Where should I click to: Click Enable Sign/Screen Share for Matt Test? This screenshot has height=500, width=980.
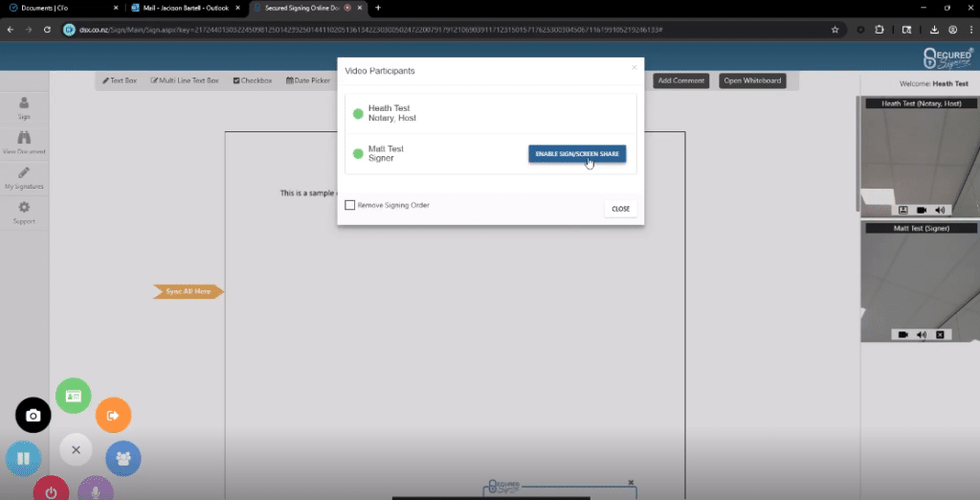pyautogui.click(x=577, y=154)
